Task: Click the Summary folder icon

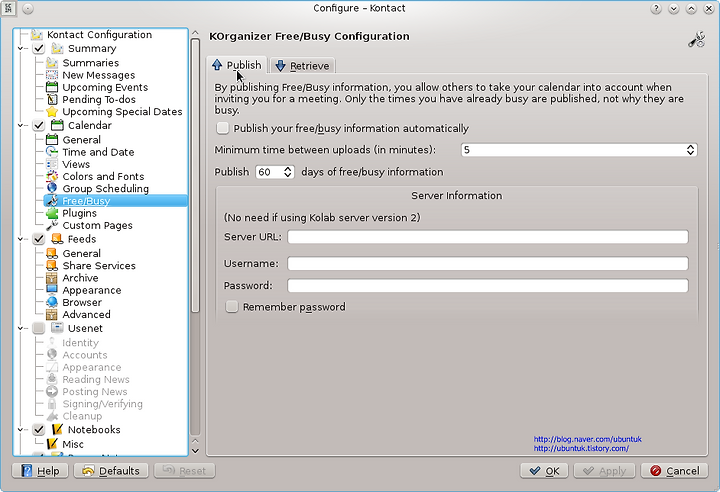Action: point(57,48)
